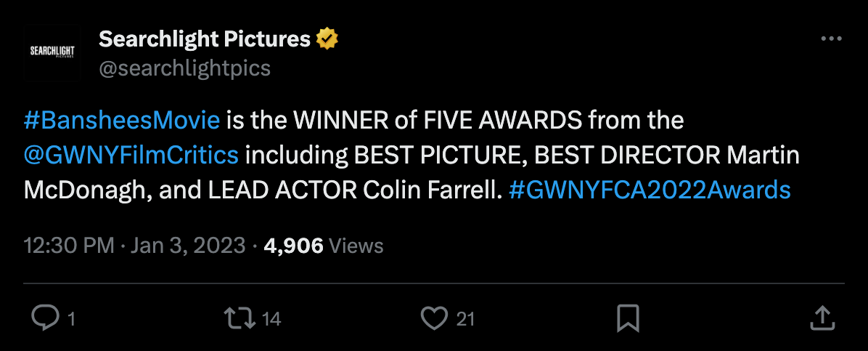Share the tweet using the upload icon
Image resolution: width=868 pixels, height=351 pixels.
pyautogui.click(x=821, y=318)
